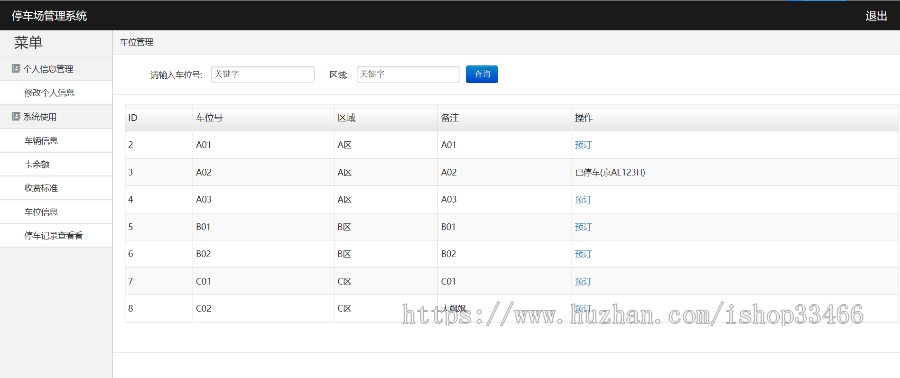Click the 车位管理 breadcrumb heading
The height and width of the screenshot is (378, 900).
(x=137, y=42)
